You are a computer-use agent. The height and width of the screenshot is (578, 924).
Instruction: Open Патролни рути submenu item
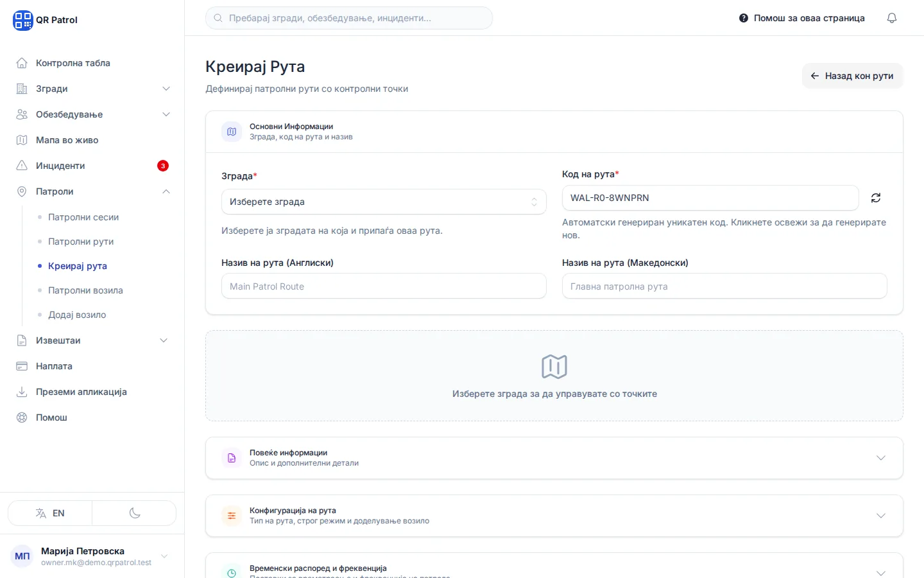click(81, 241)
